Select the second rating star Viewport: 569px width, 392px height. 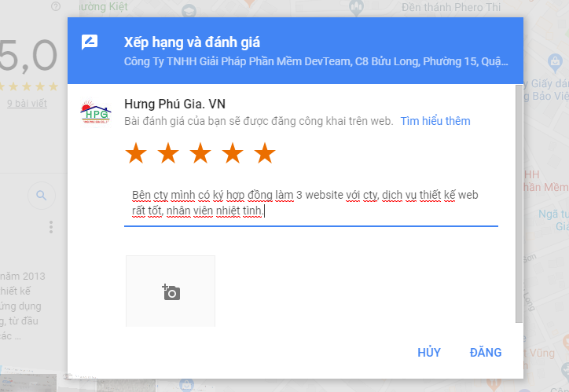[x=168, y=153]
